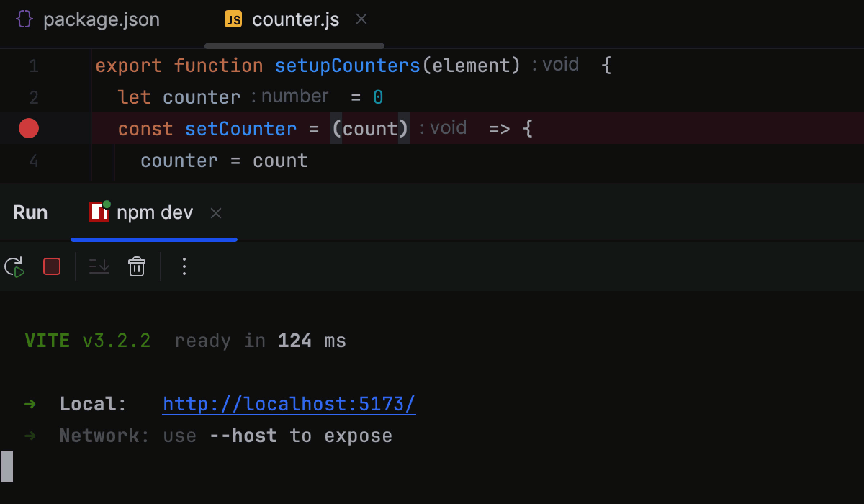Click the braces icon on package.json tab
Viewport: 864px width, 504px height.
click(x=24, y=19)
